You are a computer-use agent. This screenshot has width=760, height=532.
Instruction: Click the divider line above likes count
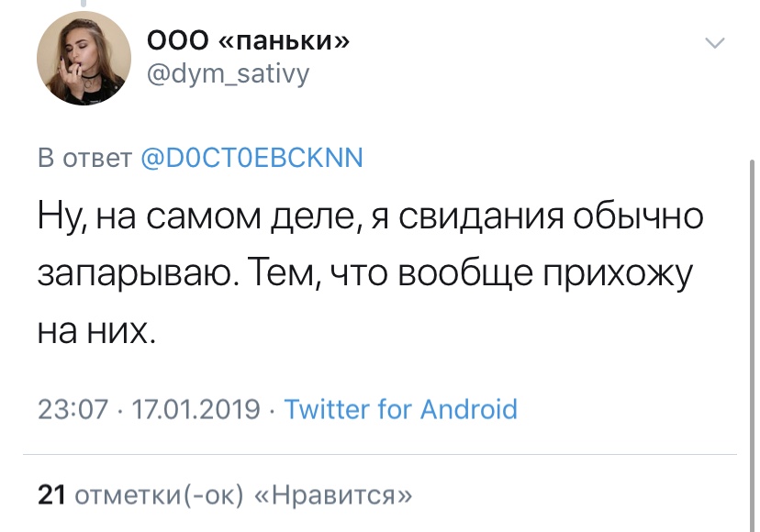(x=380, y=454)
